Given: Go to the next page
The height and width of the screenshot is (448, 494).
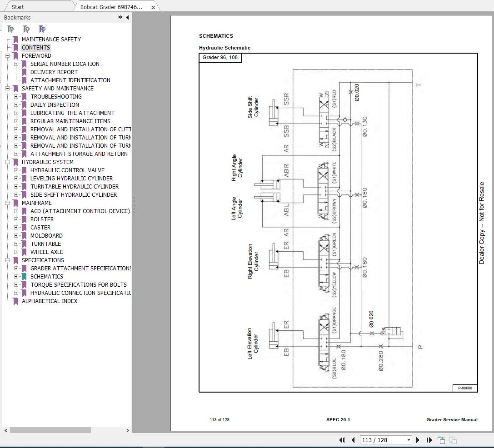Looking at the screenshot, I should pos(418,440).
